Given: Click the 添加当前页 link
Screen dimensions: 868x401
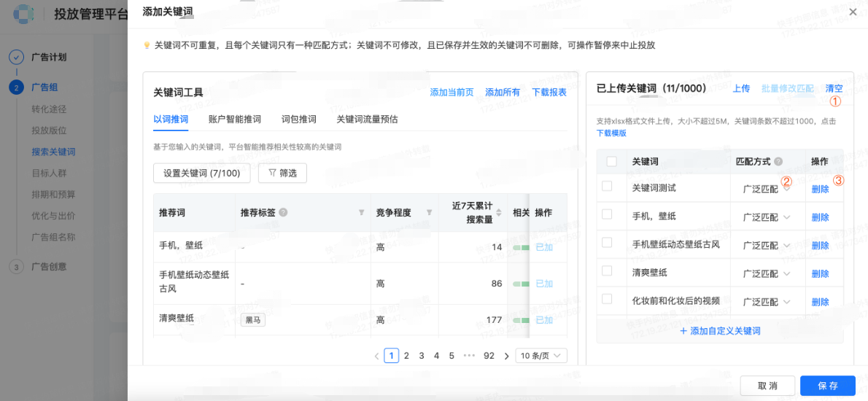Looking at the screenshot, I should coord(452,93).
